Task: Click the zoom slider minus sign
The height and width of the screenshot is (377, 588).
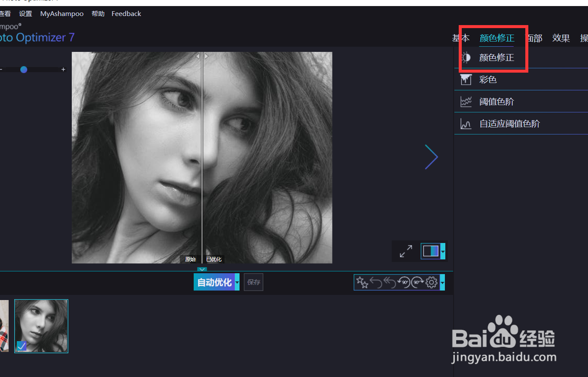Action: click(1, 69)
